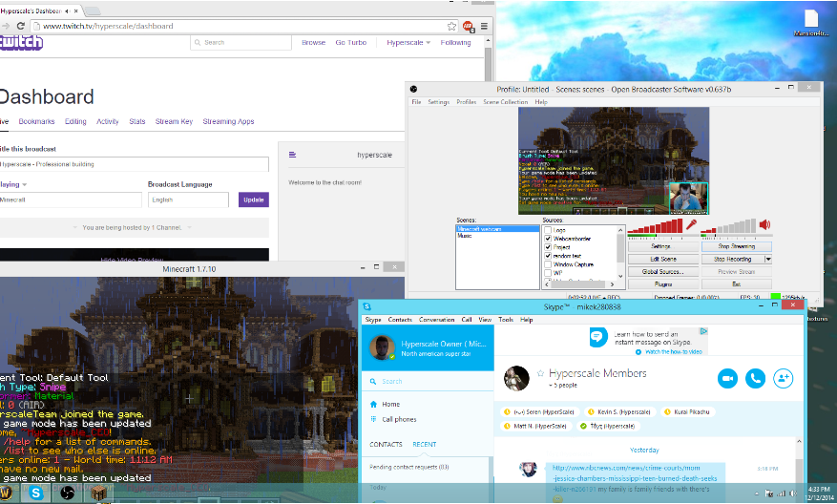Click the OBS microphone mute icon
Image resolution: width=837 pixels, height=504 pixels.
pyautogui.click(x=691, y=224)
